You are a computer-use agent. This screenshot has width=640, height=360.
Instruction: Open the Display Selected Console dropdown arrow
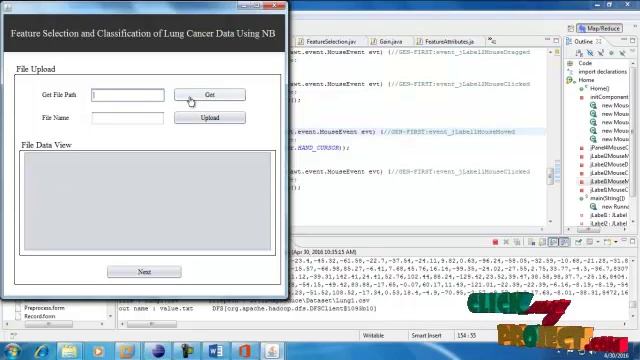point(598,242)
